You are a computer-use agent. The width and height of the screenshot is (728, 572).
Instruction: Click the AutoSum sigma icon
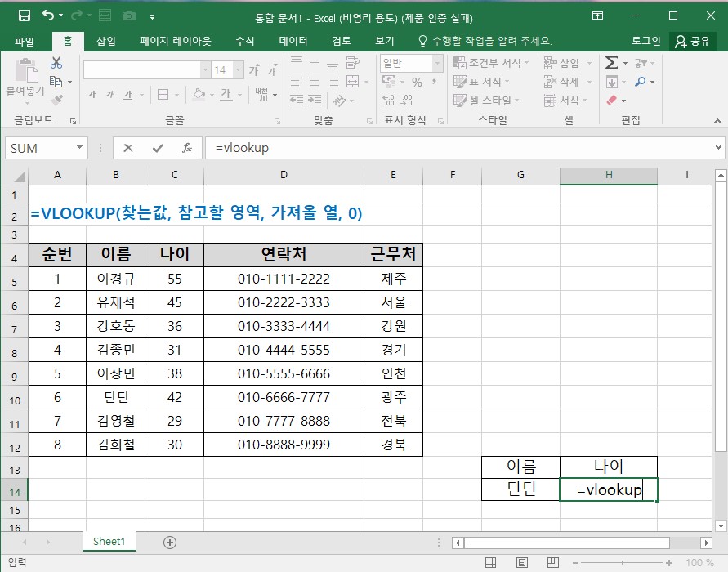(x=611, y=63)
